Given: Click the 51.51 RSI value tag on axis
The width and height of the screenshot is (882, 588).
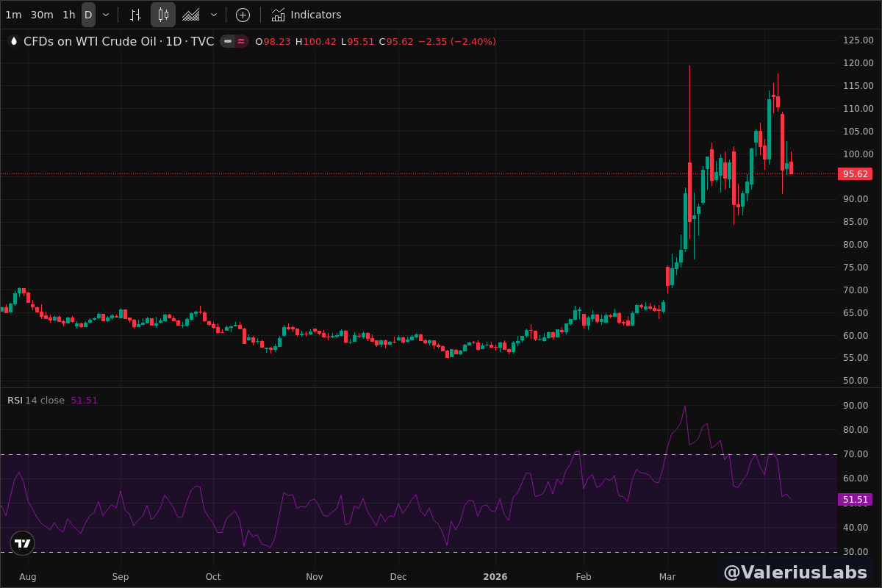Looking at the screenshot, I should (855, 500).
